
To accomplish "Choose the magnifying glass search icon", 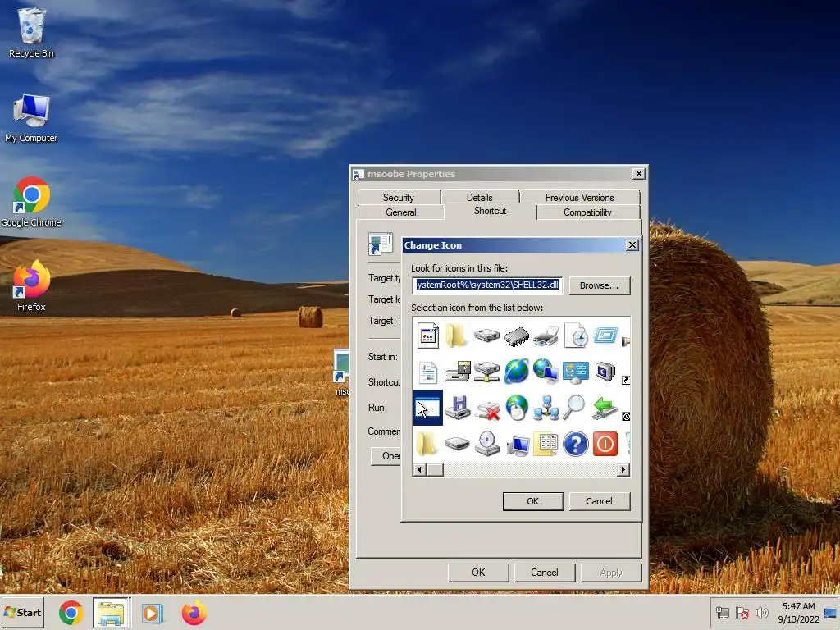I will point(574,408).
